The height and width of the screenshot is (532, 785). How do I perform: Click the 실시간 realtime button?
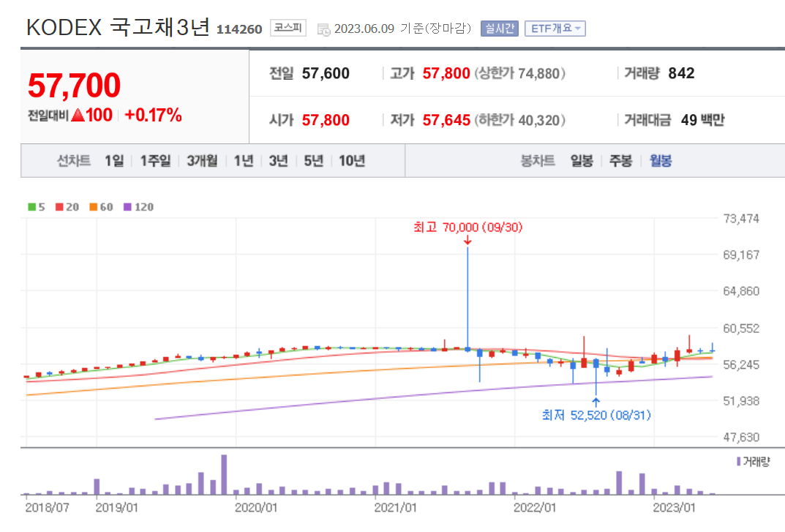tap(499, 29)
